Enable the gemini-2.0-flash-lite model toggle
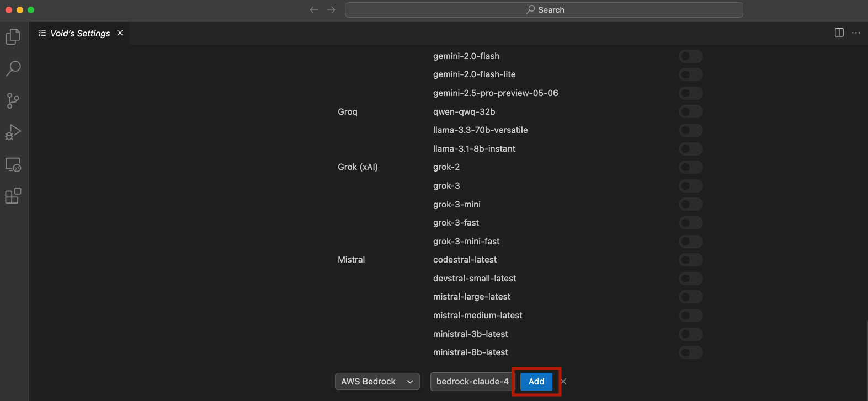 pyautogui.click(x=690, y=74)
